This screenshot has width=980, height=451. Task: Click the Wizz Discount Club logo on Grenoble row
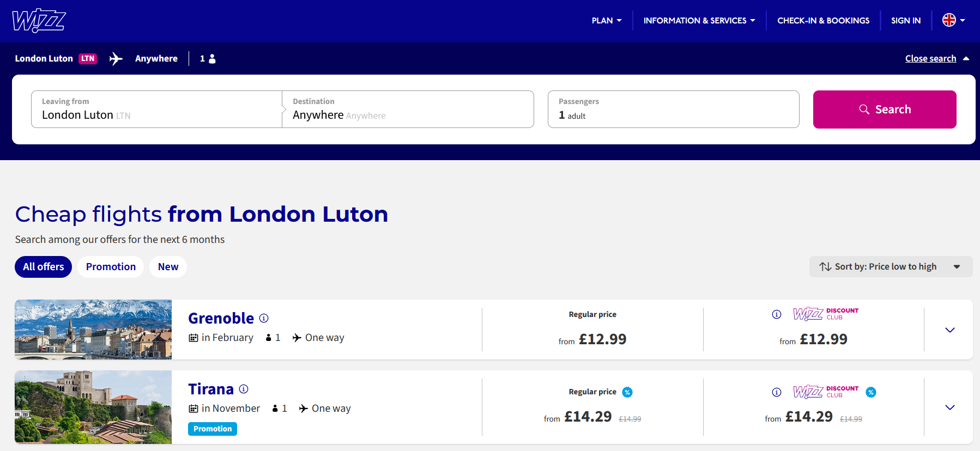825,314
